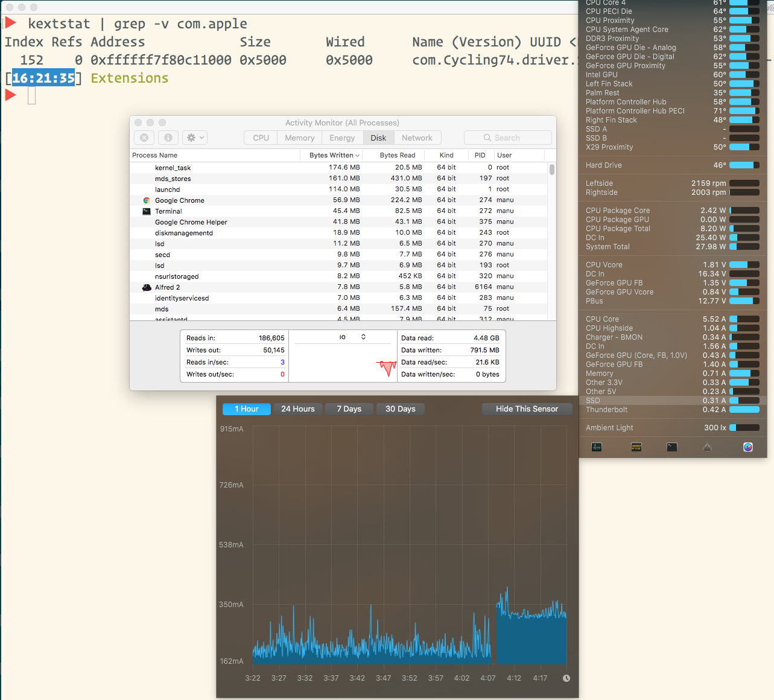Open Console app icon in iStat footer
The width and height of the screenshot is (774, 700).
(636, 447)
